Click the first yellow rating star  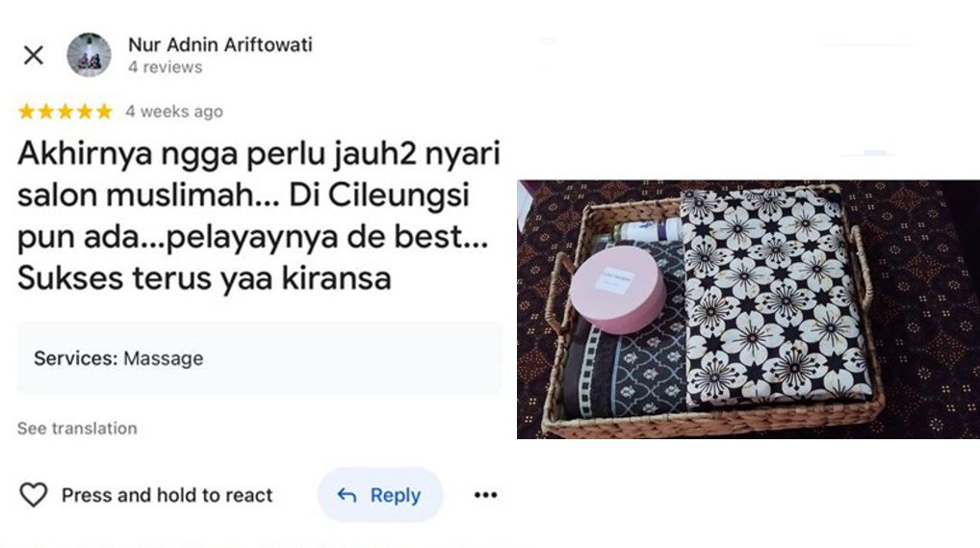tap(27, 112)
